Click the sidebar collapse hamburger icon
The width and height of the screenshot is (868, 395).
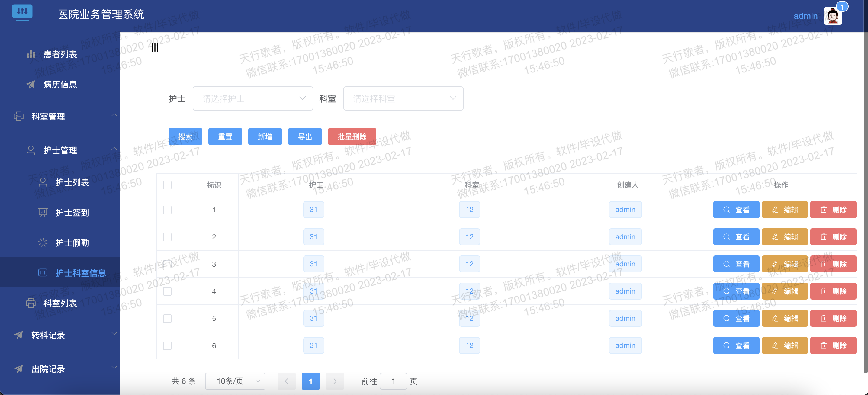[155, 47]
